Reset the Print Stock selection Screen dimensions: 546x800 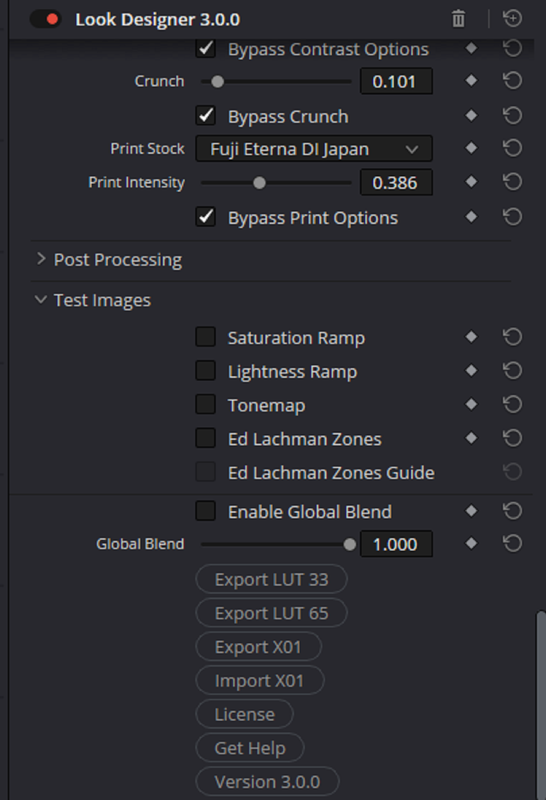coord(512,148)
